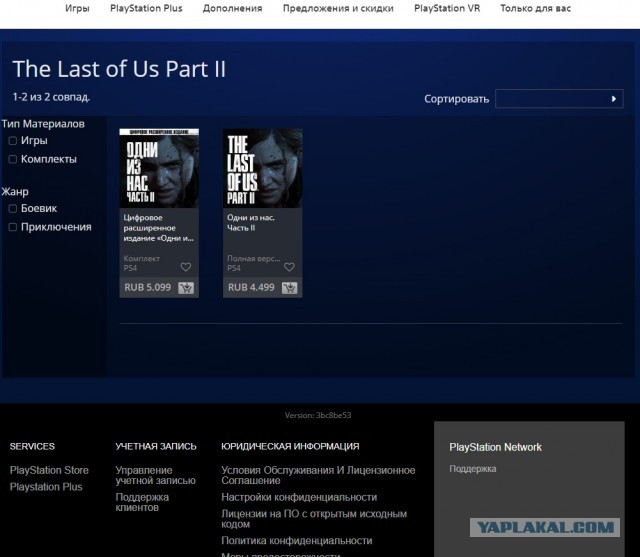
Task: Open PlayStation Plus top menu
Action: click(146, 8)
